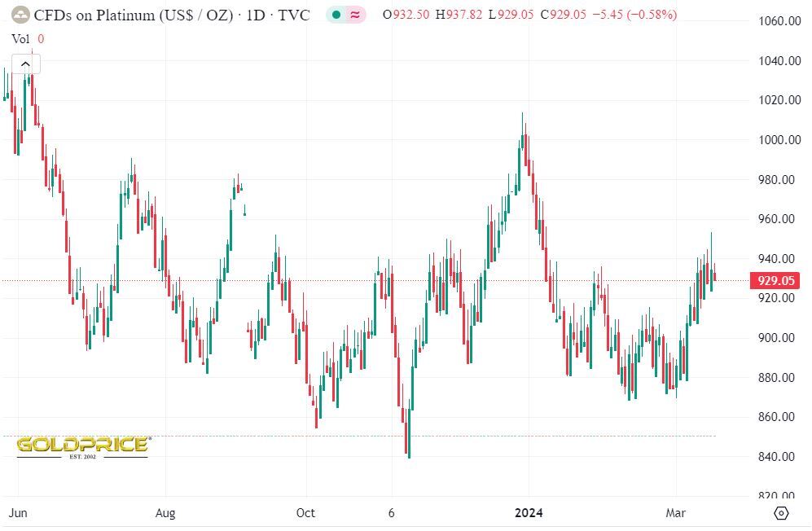The height and width of the screenshot is (531, 812).
Task: Click the Mar date axis label
Action: pos(675,513)
